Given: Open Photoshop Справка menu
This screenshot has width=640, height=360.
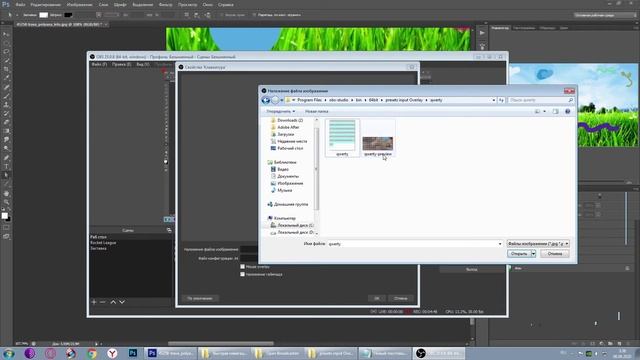Looking at the screenshot, I should (226, 4).
